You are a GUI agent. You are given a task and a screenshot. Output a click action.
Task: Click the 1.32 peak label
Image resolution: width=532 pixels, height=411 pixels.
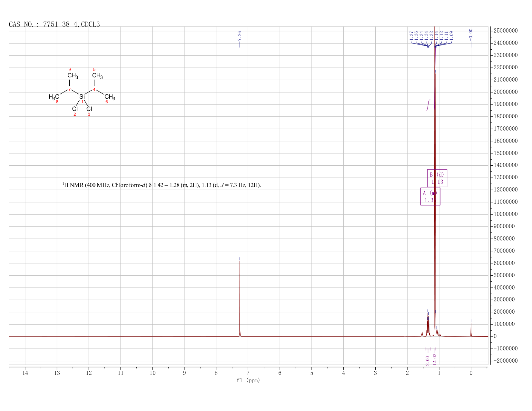[x=431, y=36]
